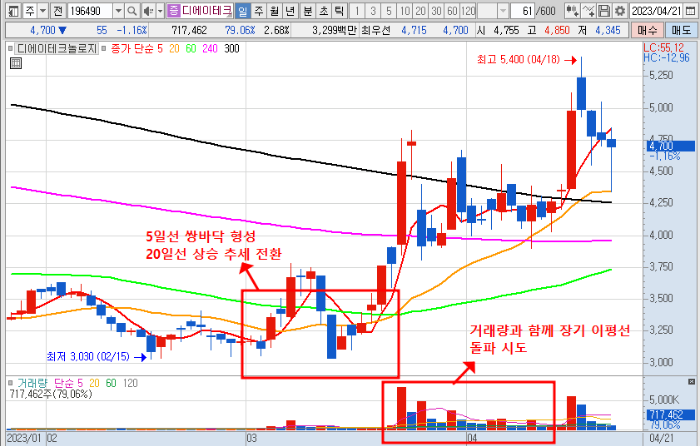Switch to the 년 yearly period button

click(x=291, y=11)
